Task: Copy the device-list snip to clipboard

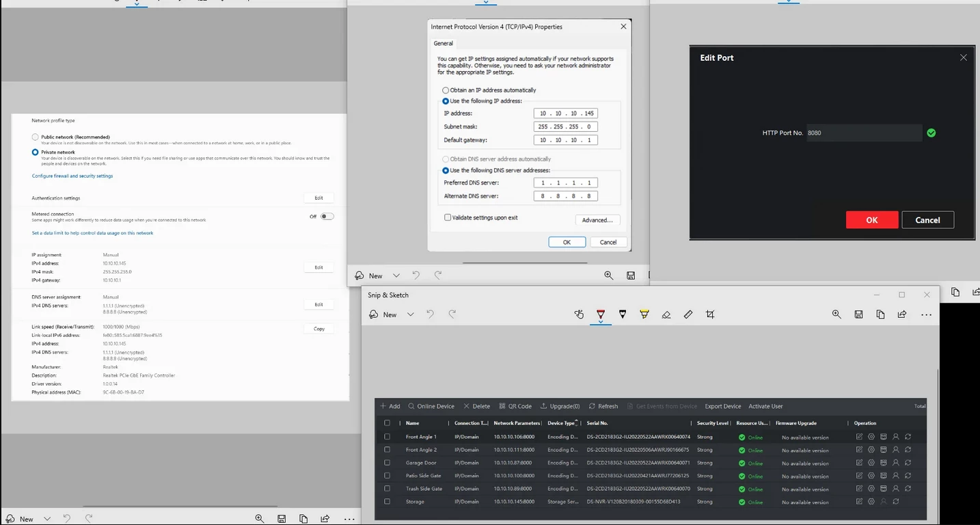Action: click(x=880, y=314)
